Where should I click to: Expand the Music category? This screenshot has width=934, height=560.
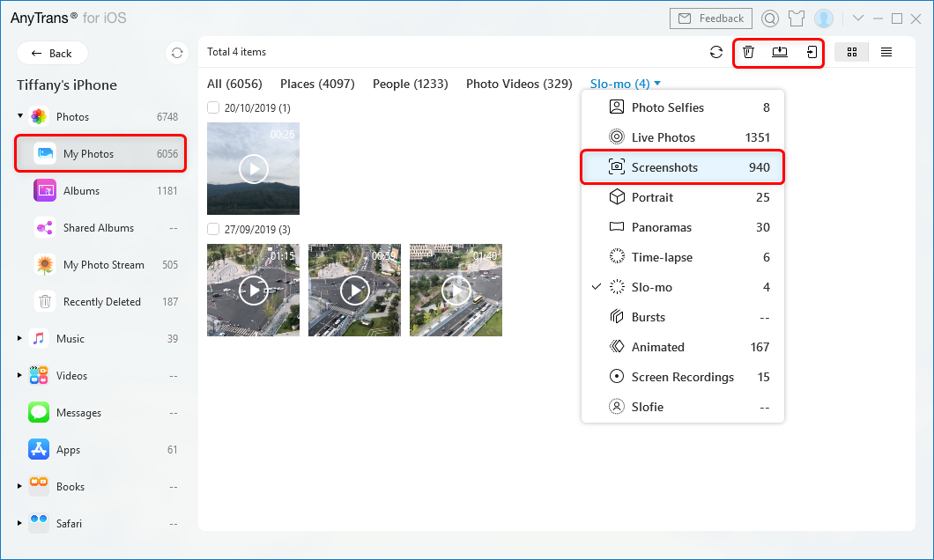pyautogui.click(x=20, y=338)
